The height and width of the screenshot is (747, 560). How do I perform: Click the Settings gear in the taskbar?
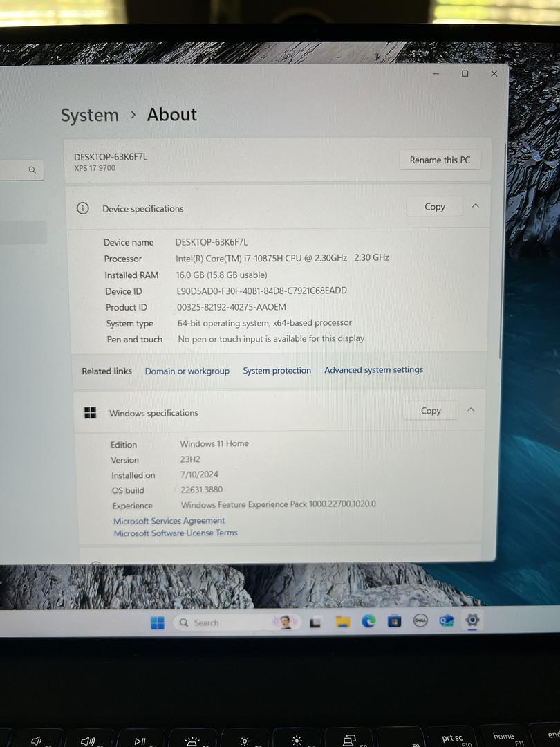[472, 620]
